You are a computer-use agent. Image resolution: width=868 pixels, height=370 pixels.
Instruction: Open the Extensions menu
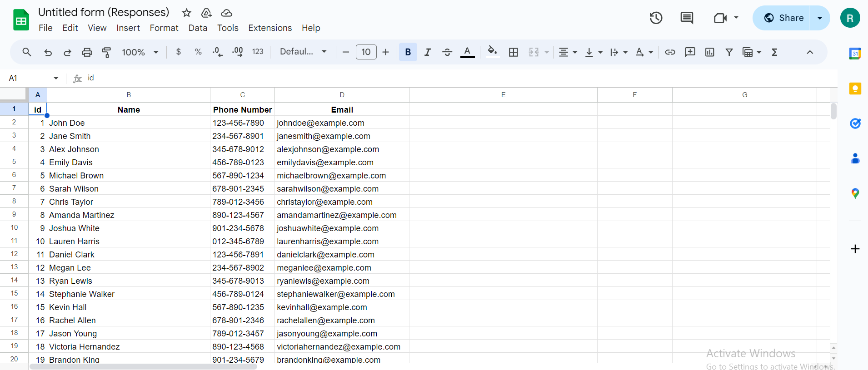pyautogui.click(x=270, y=28)
